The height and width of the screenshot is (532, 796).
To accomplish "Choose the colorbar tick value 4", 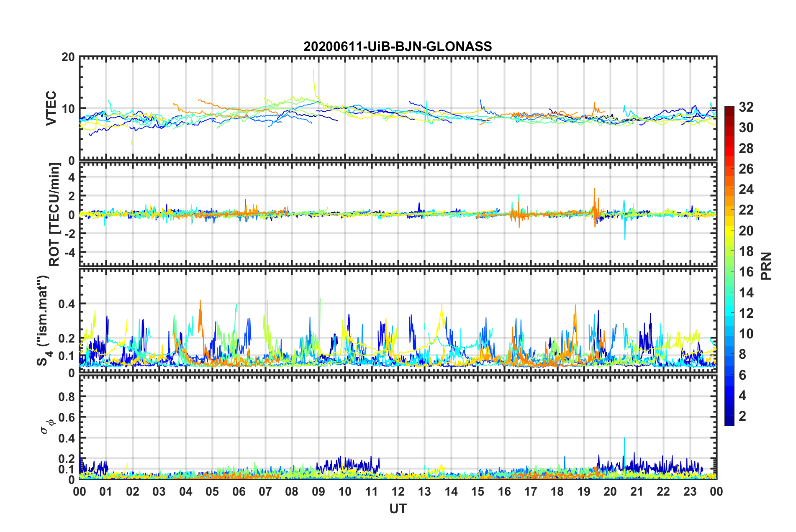I will coord(742,396).
